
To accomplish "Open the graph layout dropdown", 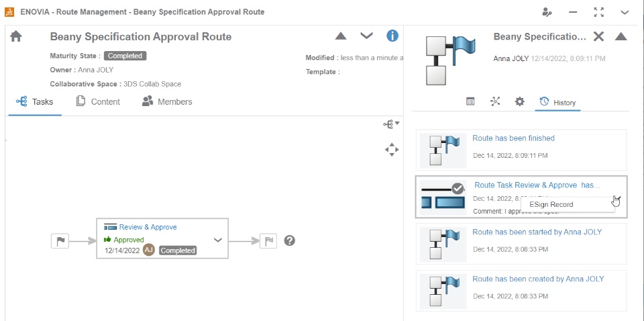I will coord(391,124).
